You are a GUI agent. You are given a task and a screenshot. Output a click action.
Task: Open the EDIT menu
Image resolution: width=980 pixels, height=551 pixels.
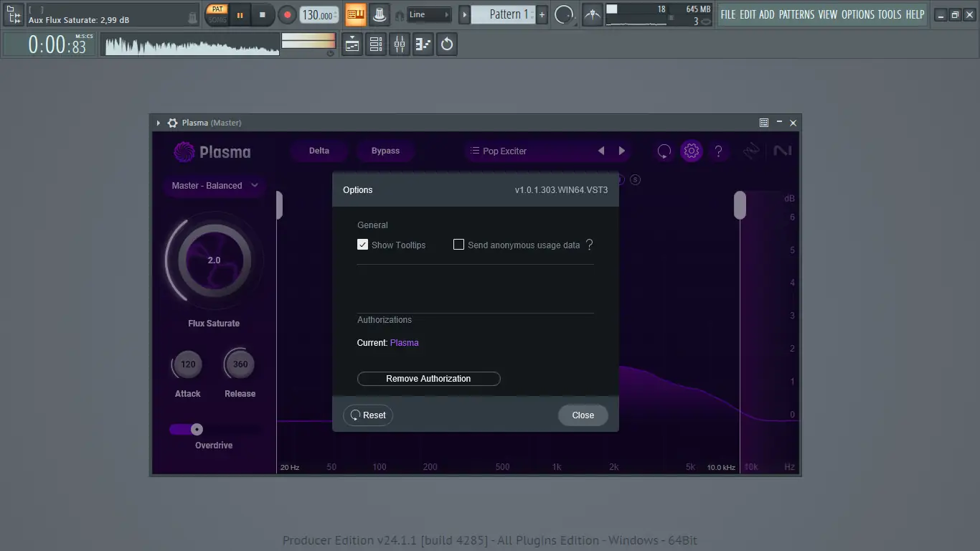[x=748, y=14]
